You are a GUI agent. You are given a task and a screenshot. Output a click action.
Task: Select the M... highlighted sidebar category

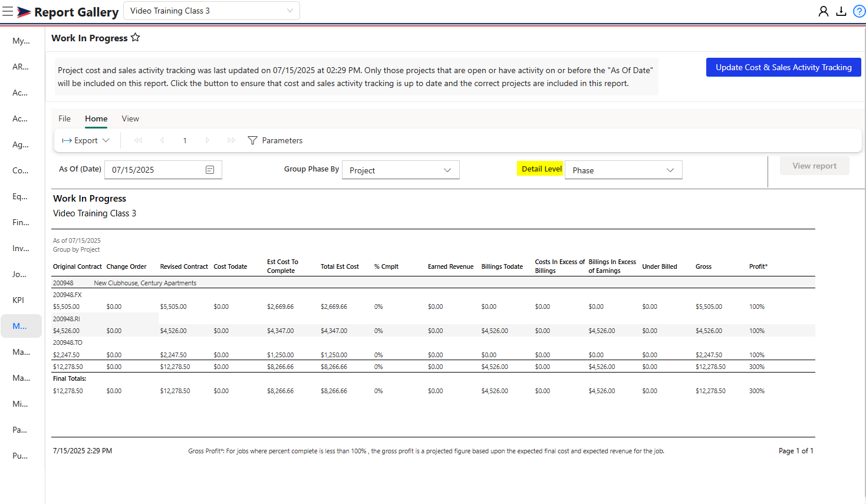[x=21, y=326]
